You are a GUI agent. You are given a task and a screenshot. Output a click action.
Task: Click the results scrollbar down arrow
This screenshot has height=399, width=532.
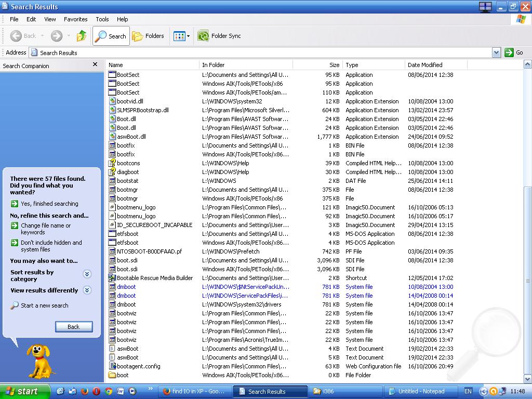coord(528,379)
